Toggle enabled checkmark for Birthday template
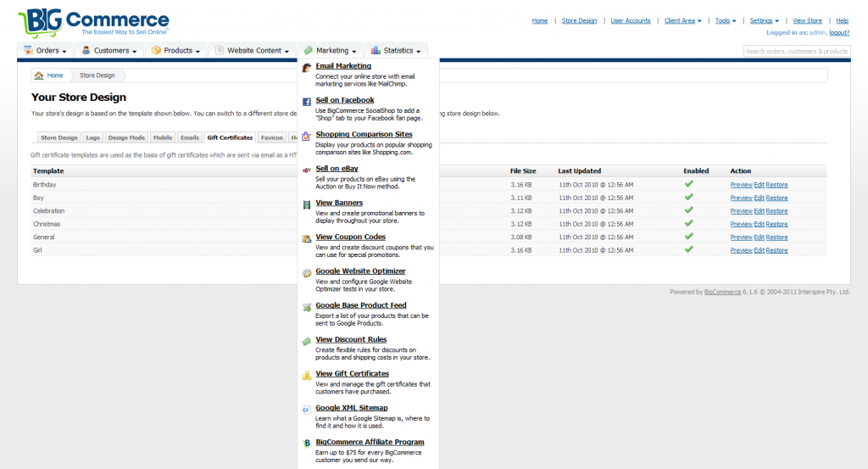 (x=688, y=184)
